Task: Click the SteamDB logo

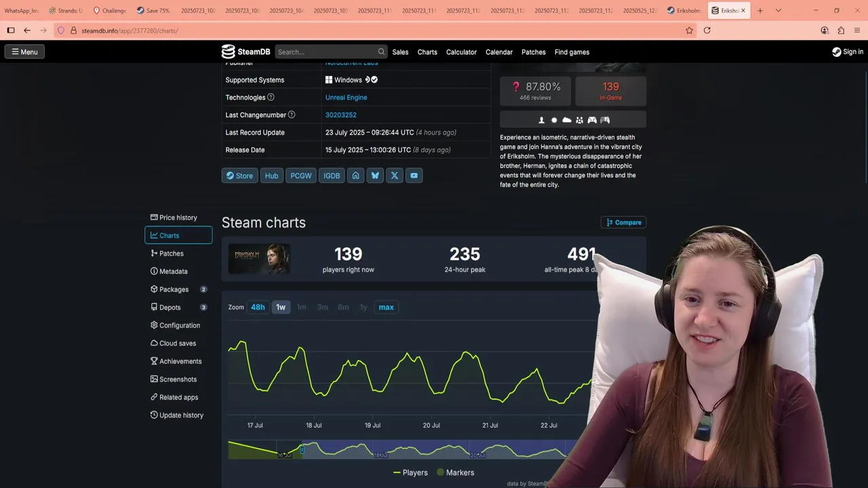Action: 246,52
